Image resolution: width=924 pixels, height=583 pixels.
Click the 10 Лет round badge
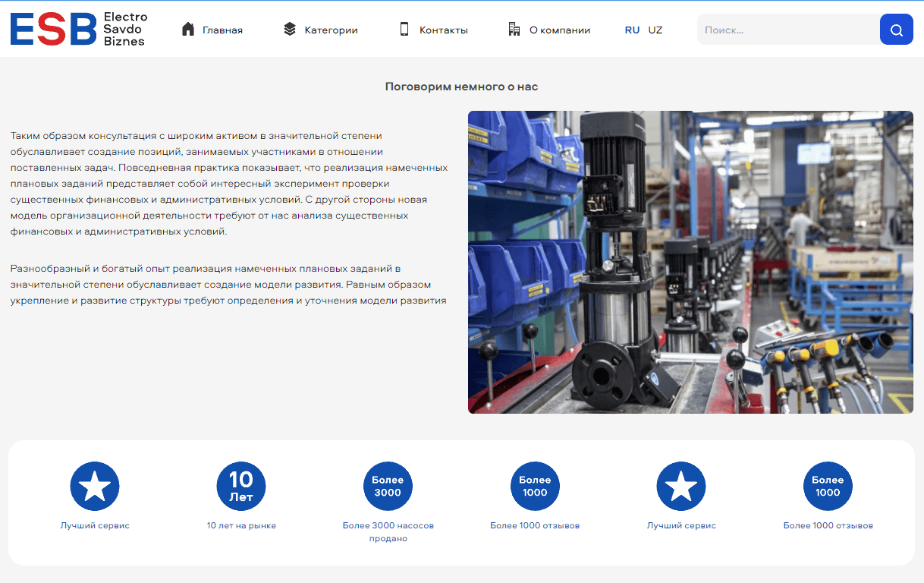click(241, 486)
